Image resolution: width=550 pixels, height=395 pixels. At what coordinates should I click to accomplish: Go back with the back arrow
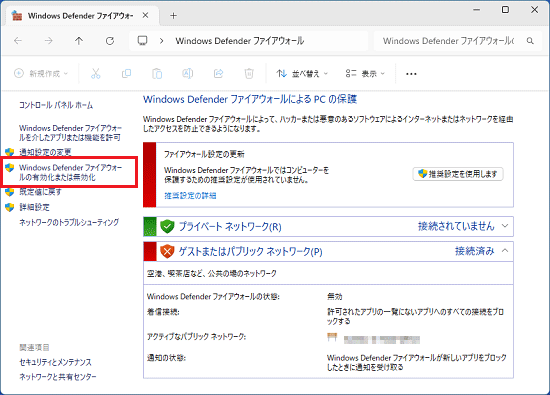click(18, 41)
